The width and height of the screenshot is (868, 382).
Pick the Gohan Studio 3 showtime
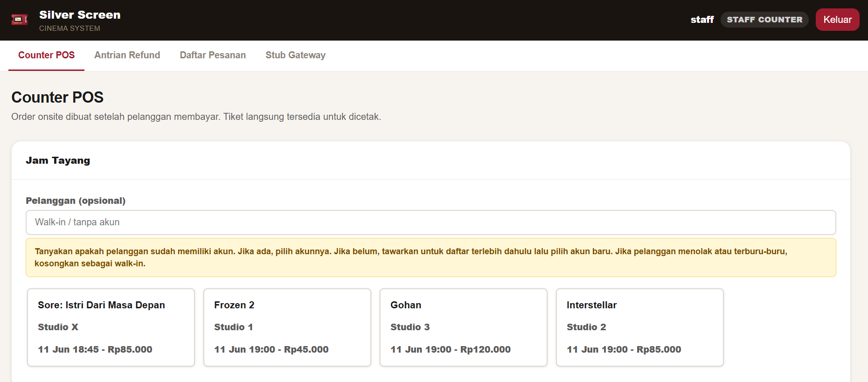[x=464, y=327]
